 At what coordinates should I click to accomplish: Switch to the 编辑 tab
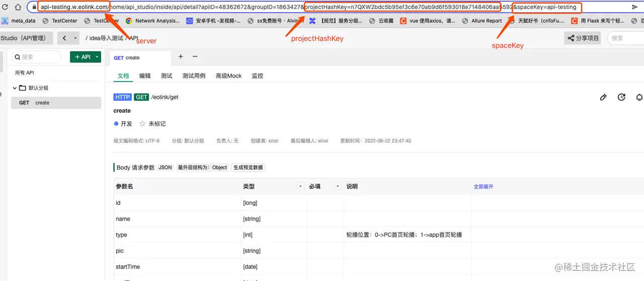click(145, 76)
